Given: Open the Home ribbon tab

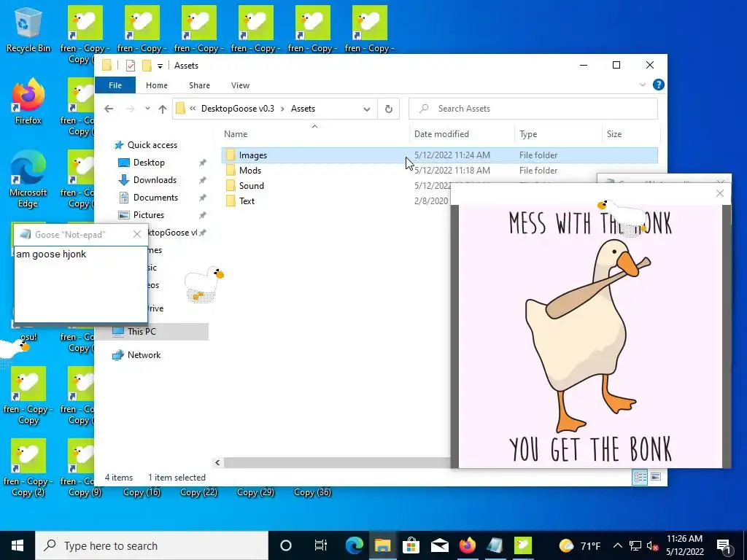Looking at the screenshot, I should 157,85.
